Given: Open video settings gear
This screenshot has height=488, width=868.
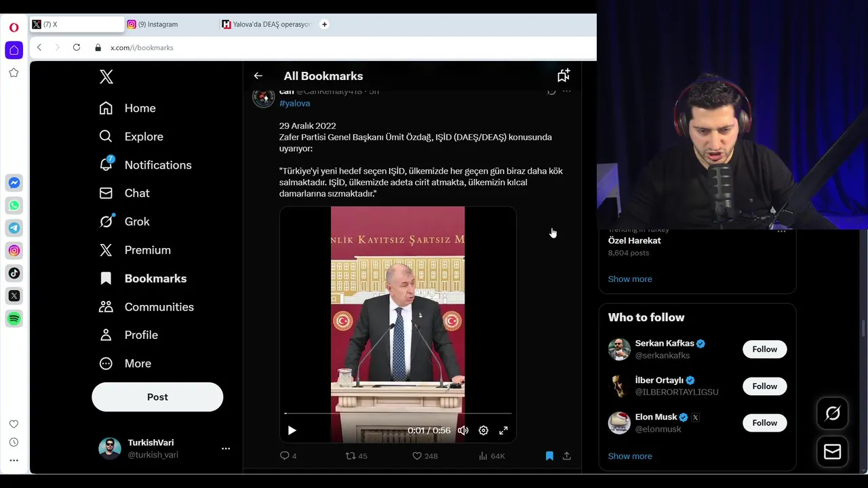Looking at the screenshot, I should (484, 430).
